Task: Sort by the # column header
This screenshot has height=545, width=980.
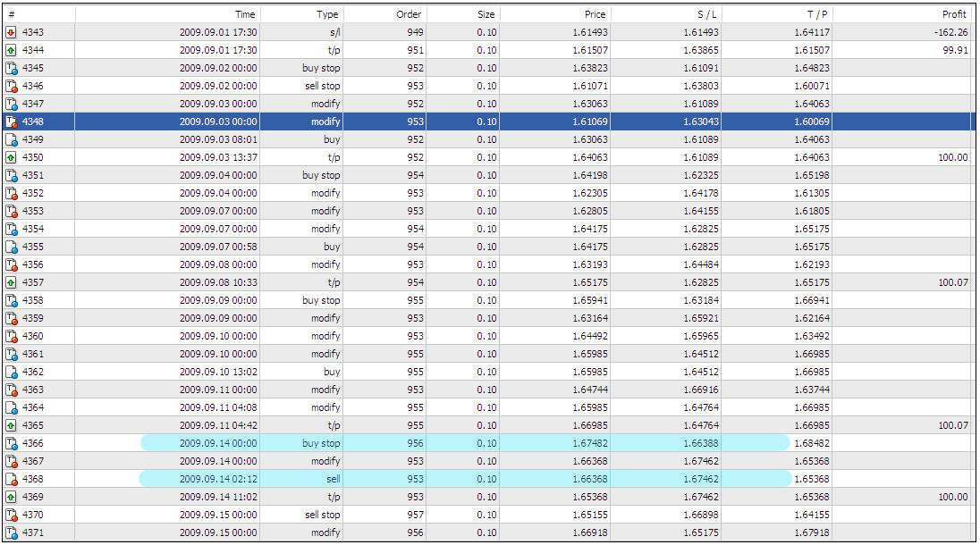Action: (x=38, y=14)
